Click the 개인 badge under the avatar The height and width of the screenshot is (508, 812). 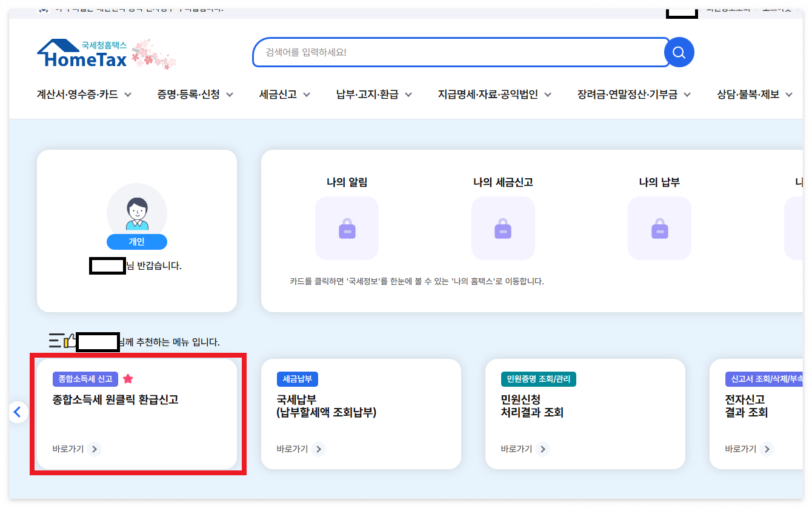coord(136,242)
